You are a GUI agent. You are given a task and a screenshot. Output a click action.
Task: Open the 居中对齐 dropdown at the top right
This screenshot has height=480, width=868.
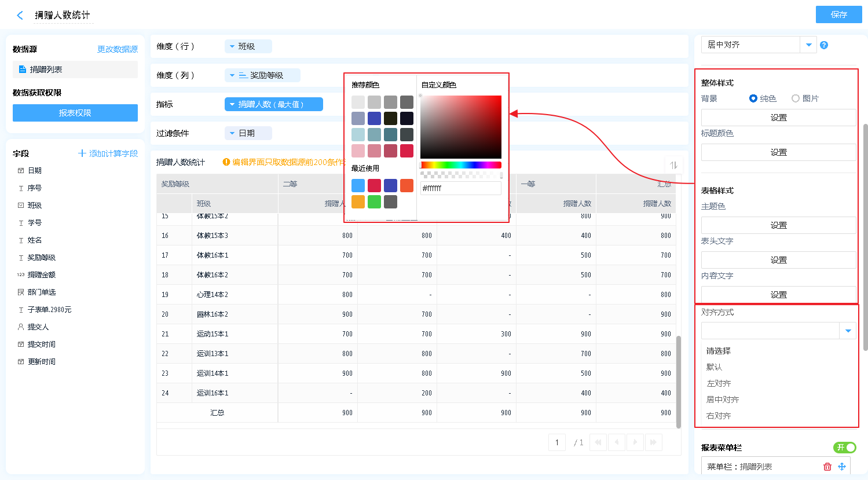(808, 45)
